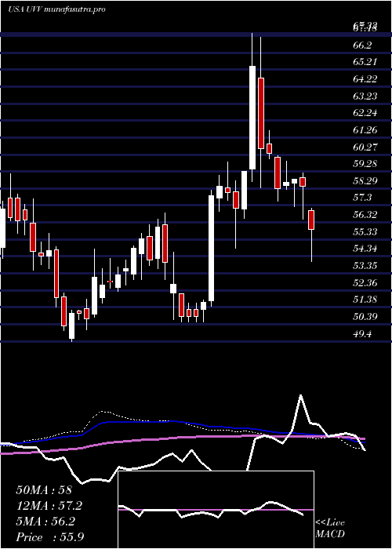The width and height of the screenshot is (392, 549).
Task: Click the 57.3 price axis label
Action: pyautogui.click(x=362, y=198)
